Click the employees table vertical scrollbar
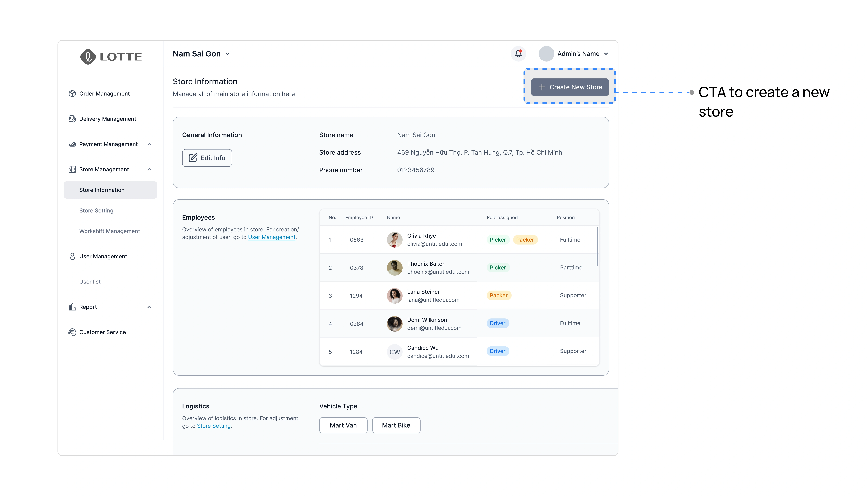This screenshot has height=496, width=868. tap(597, 247)
